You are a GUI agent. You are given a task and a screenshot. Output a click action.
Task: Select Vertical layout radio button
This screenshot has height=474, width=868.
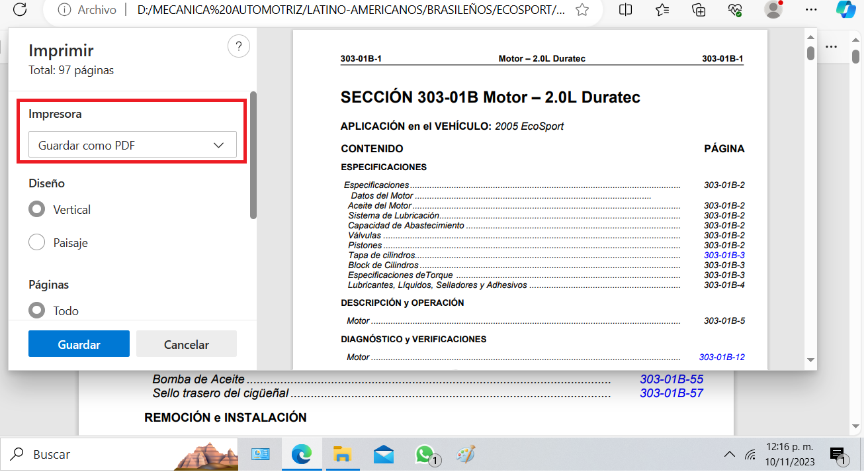pyautogui.click(x=36, y=209)
